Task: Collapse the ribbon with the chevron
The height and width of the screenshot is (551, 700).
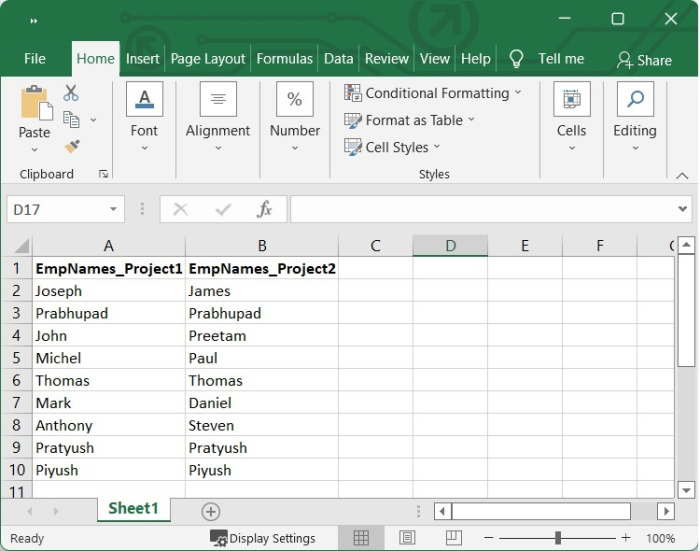Action: [x=682, y=175]
